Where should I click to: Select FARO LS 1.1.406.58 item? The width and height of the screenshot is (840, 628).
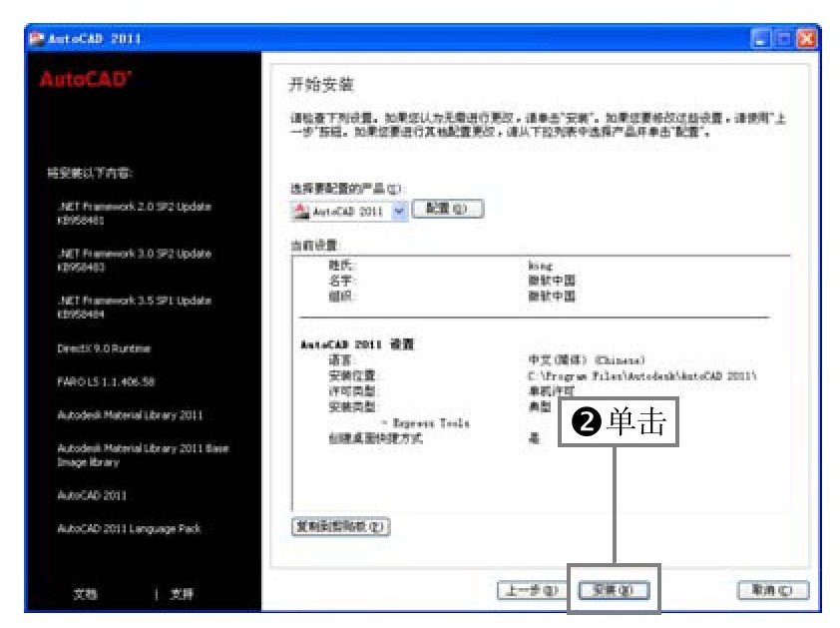click(106, 381)
